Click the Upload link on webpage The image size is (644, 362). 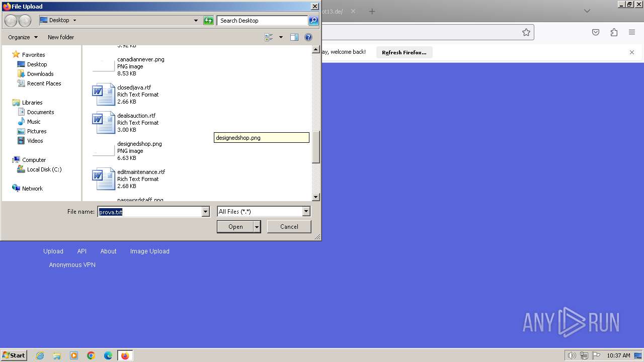(x=53, y=251)
